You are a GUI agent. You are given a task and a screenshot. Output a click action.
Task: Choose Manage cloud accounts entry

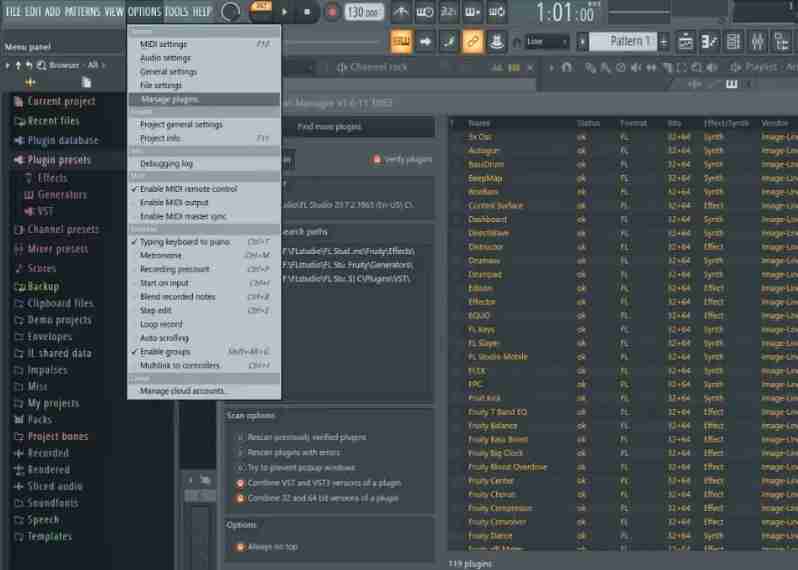pyautogui.click(x=204, y=391)
